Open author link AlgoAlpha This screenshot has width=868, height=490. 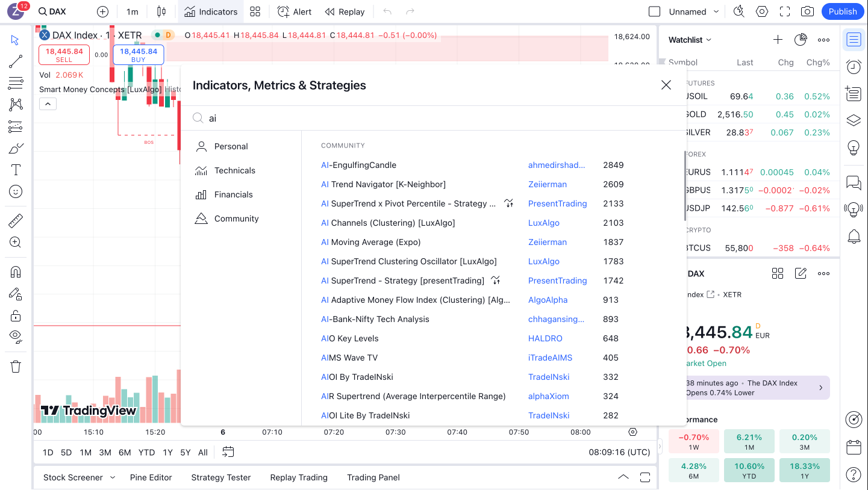pos(548,300)
